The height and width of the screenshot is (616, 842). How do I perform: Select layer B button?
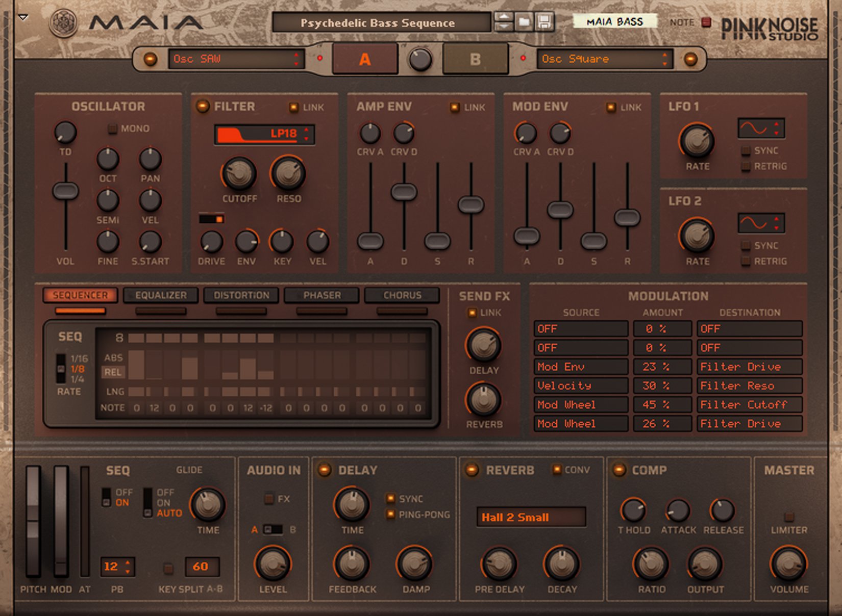click(475, 59)
